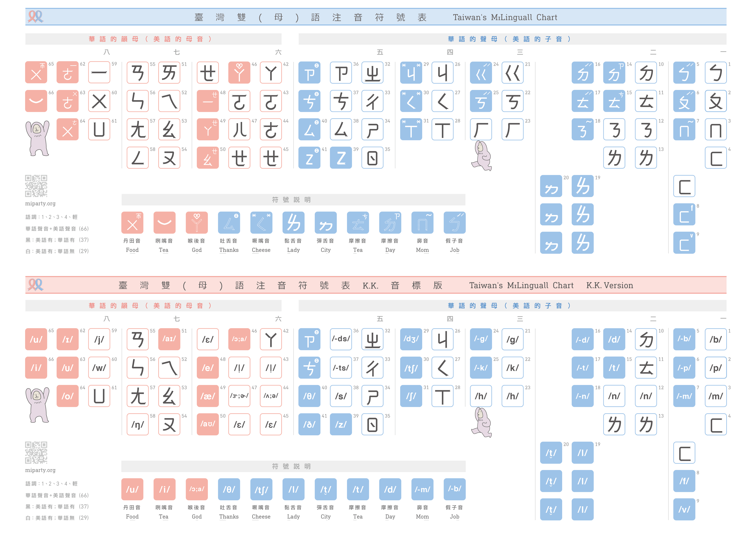Click the white ㄆ tile numbered 2 in the upper chart
This screenshot has height=535, width=756.
pos(716,101)
